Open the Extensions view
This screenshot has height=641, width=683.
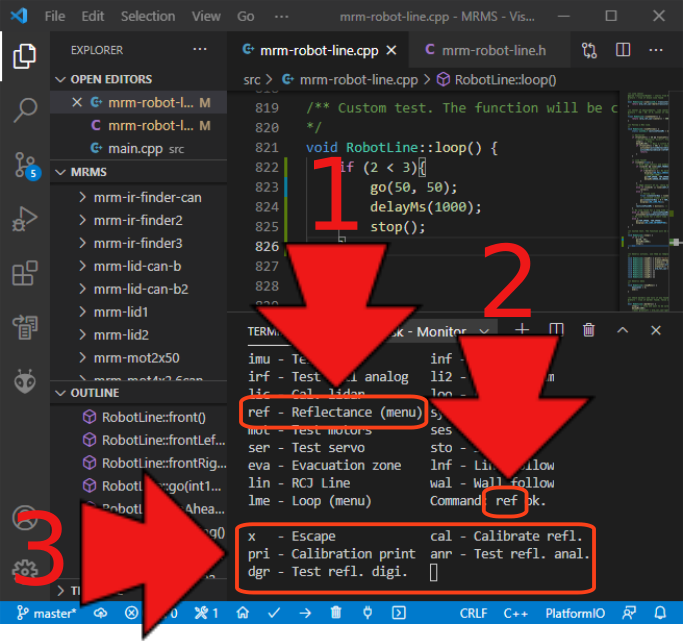pyautogui.click(x=25, y=272)
